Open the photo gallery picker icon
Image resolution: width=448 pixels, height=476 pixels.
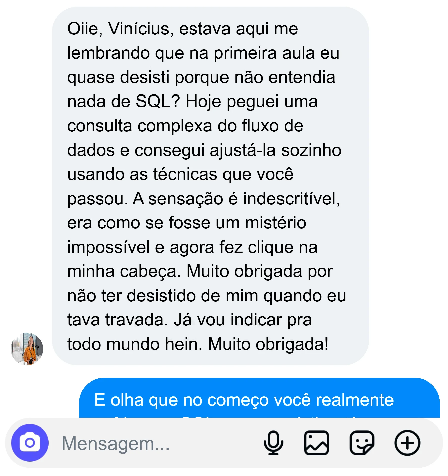point(316,443)
